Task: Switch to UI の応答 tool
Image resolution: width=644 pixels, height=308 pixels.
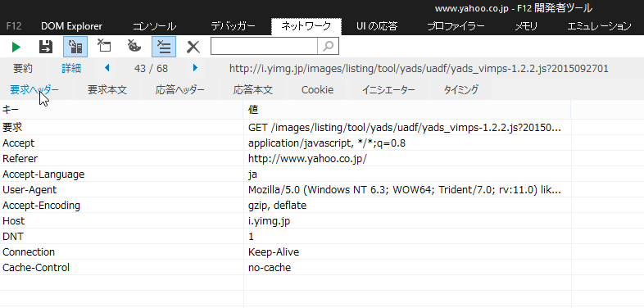Action: pyautogui.click(x=377, y=26)
